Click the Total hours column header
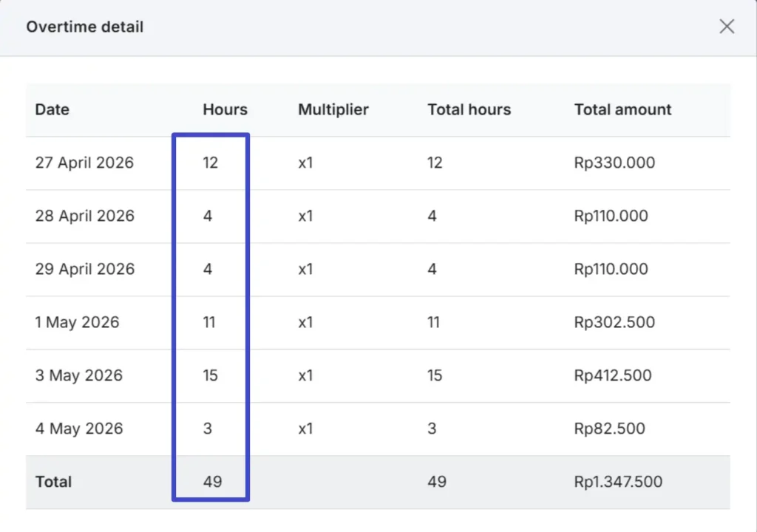The height and width of the screenshot is (532, 757). pyautogui.click(x=469, y=109)
